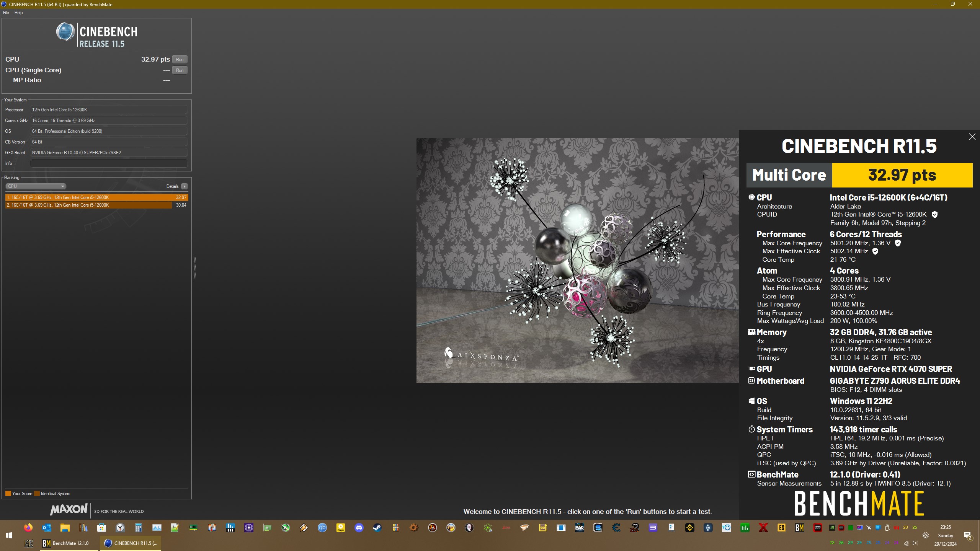
Task: Open the CPU-Z purple chip icon
Action: point(249,528)
